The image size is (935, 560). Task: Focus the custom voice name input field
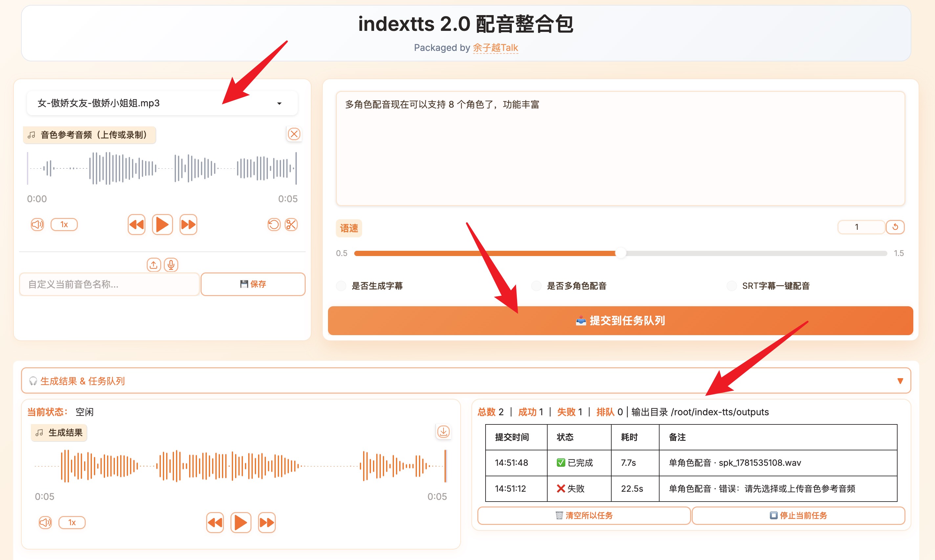109,284
